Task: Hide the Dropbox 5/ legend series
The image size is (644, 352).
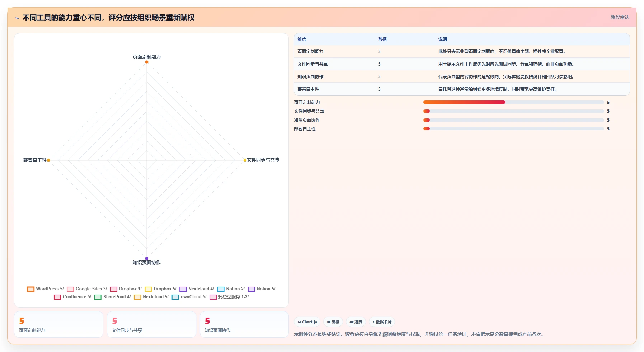Action: coord(161,289)
